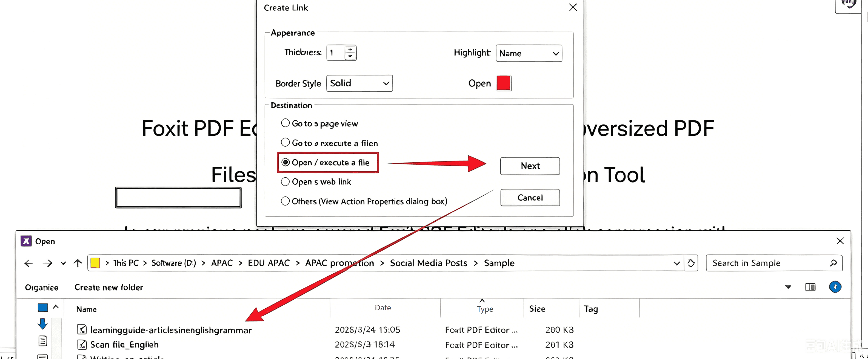This screenshot has height=359, width=868.
Task: Open help with the blue circle icon
Action: [835, 287]
